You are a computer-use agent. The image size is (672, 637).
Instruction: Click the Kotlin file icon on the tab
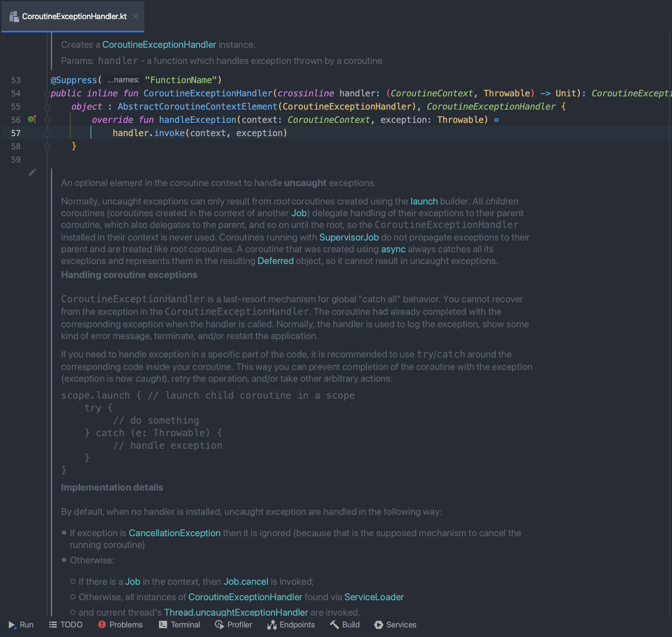click(14, 16)
